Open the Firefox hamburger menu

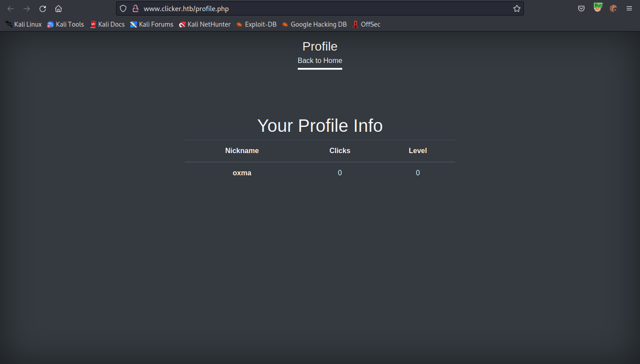point(629,8)
